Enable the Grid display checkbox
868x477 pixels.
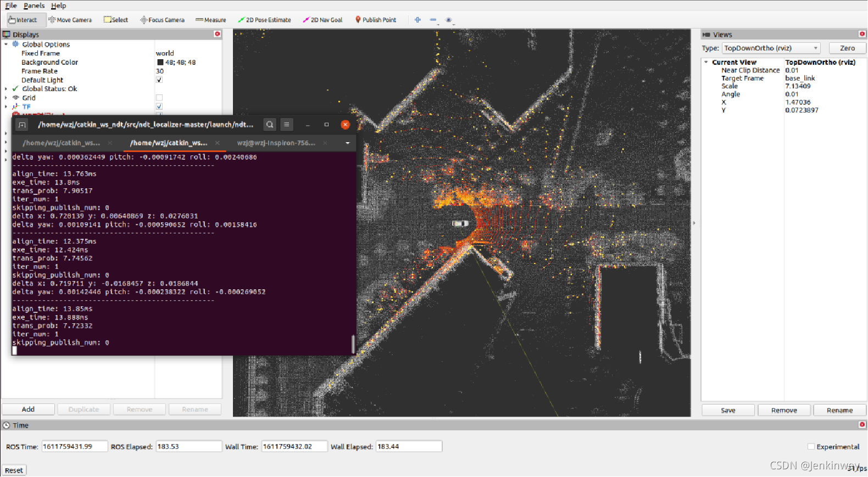tap(159, 98)
